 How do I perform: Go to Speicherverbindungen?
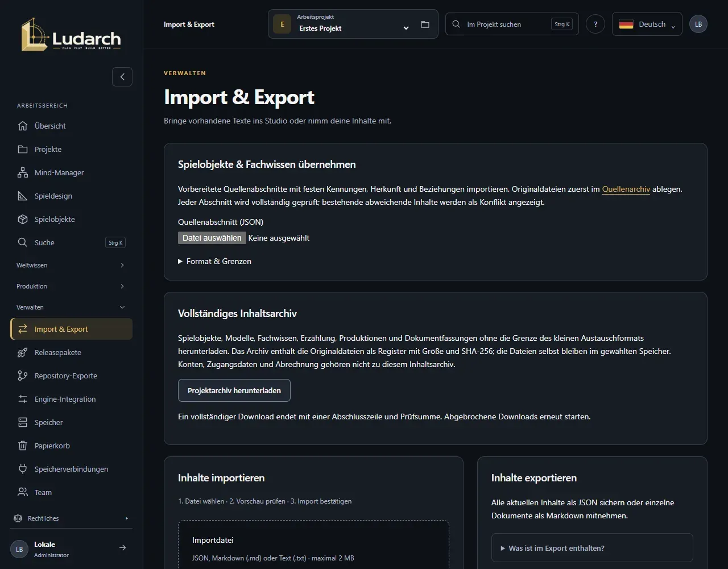pyautogui.click(x=72, y=469)
